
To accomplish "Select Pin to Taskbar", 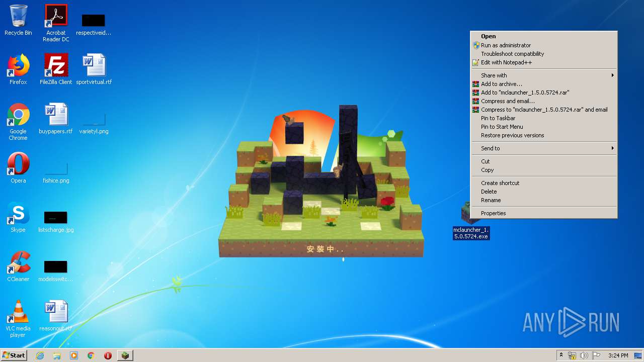I will [543, 118].
